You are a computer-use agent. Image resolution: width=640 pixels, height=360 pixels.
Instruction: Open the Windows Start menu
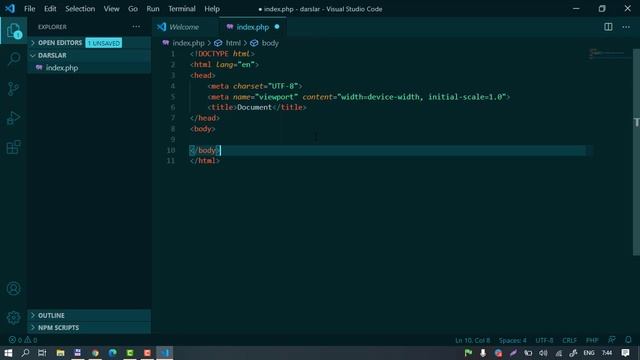click(x=8, y=353)
